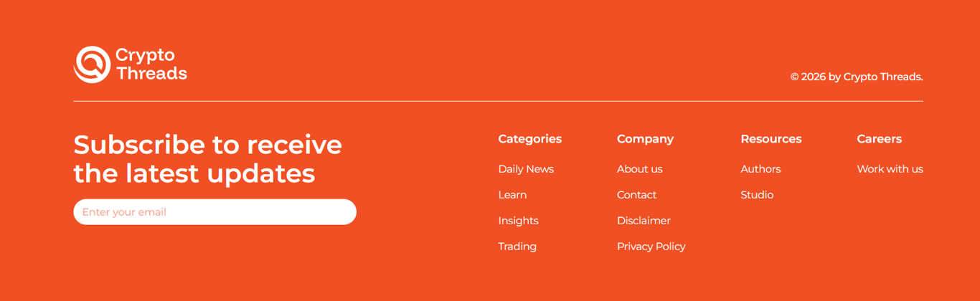Click the Contact link

click(x=636, y=195)
